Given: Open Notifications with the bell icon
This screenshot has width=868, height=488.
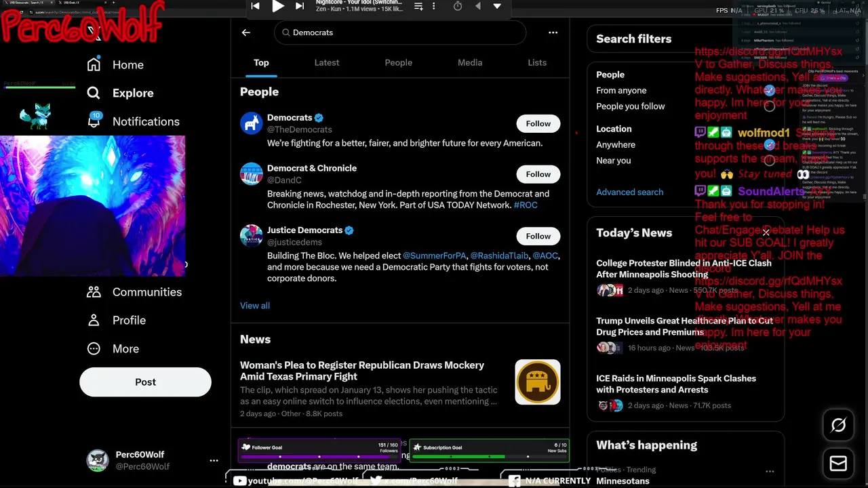Looking at the screenshot, I should [x=133, y=121].
